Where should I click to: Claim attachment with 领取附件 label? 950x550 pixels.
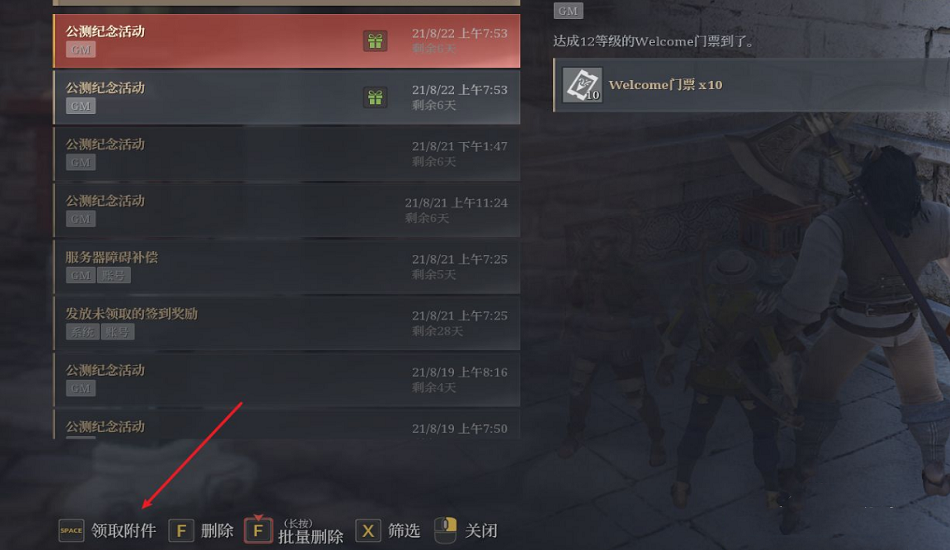(x=124, y=531)
